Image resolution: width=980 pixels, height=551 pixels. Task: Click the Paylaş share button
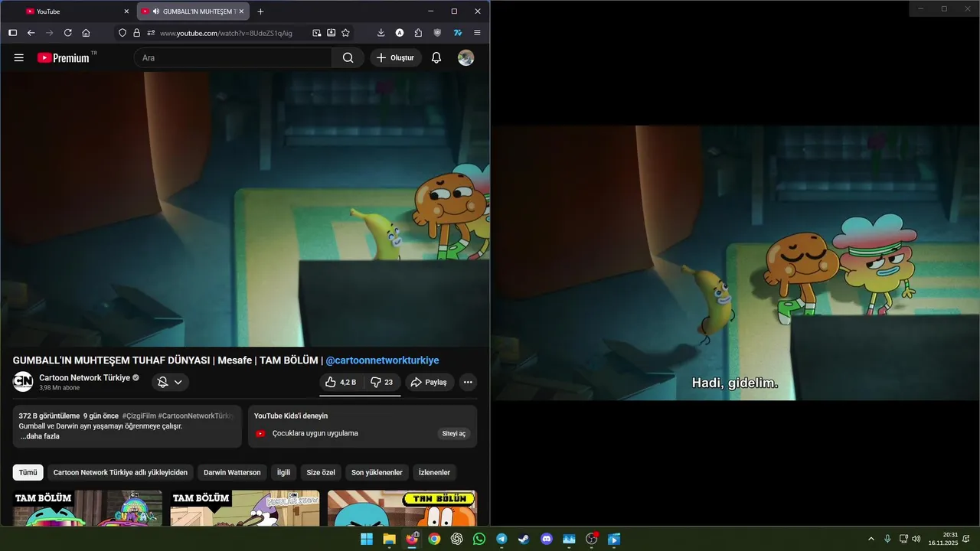[430, 382]
